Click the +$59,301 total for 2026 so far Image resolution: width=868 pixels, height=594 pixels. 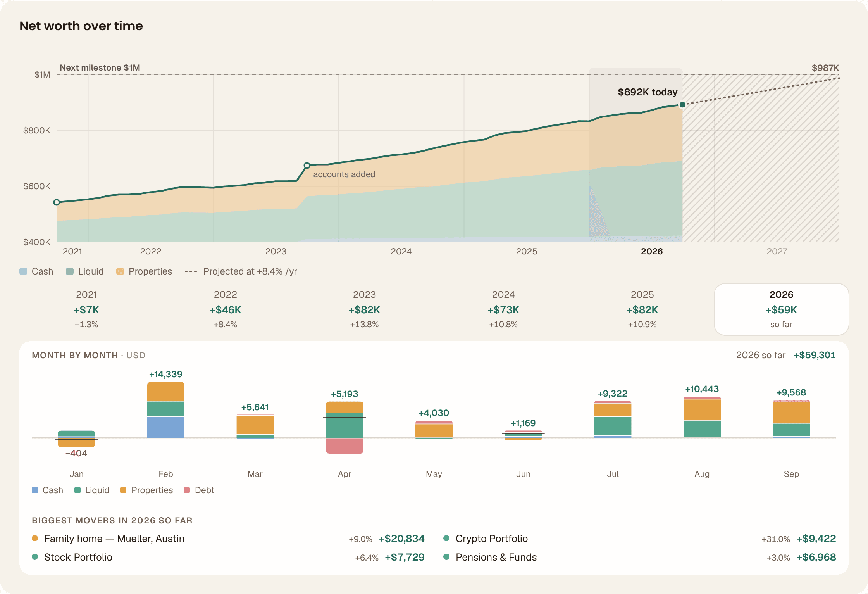coord(815,355)
